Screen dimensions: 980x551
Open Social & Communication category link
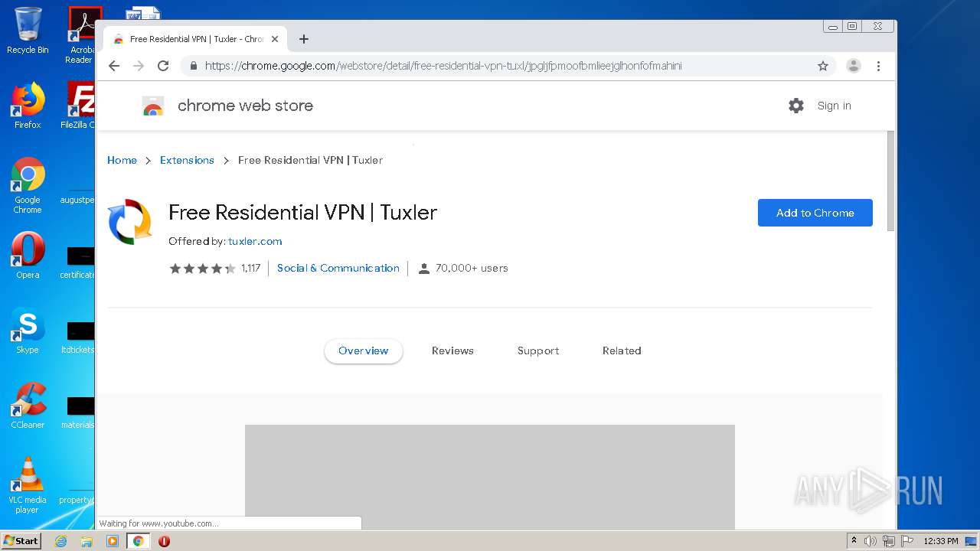tap(338, 268)
